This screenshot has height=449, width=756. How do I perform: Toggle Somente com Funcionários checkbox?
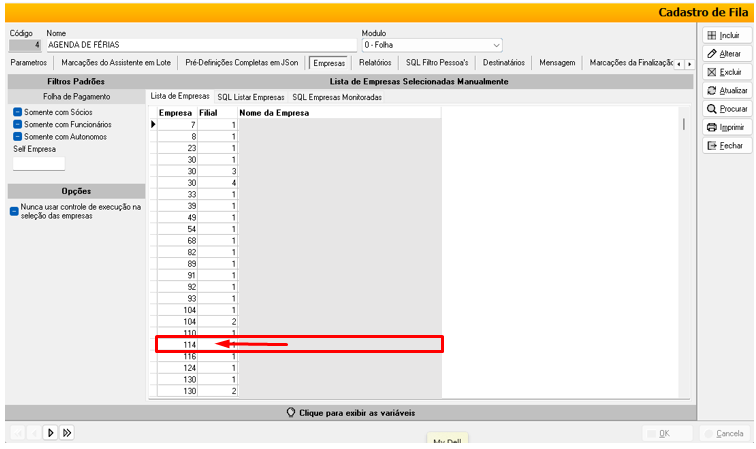18,124
